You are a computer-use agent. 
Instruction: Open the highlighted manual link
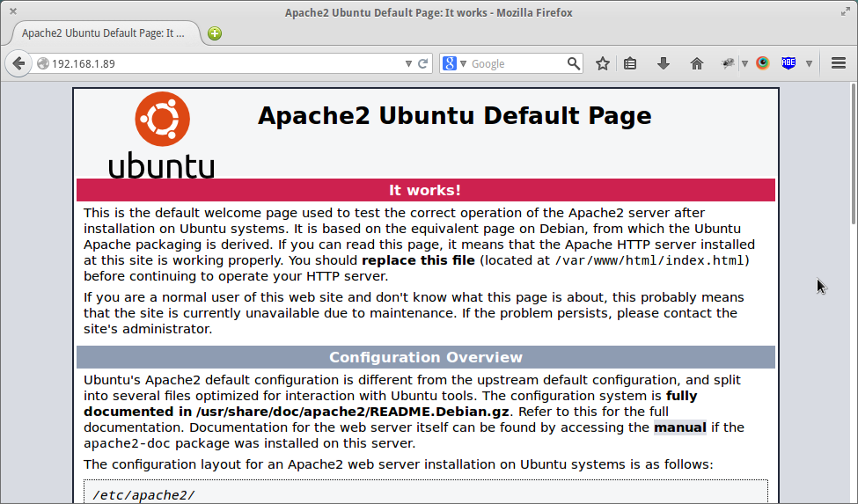point(679,427)
